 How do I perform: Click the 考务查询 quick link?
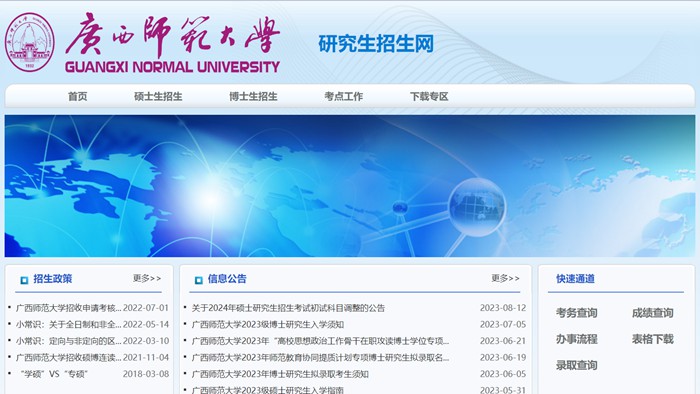coord(576,313)
